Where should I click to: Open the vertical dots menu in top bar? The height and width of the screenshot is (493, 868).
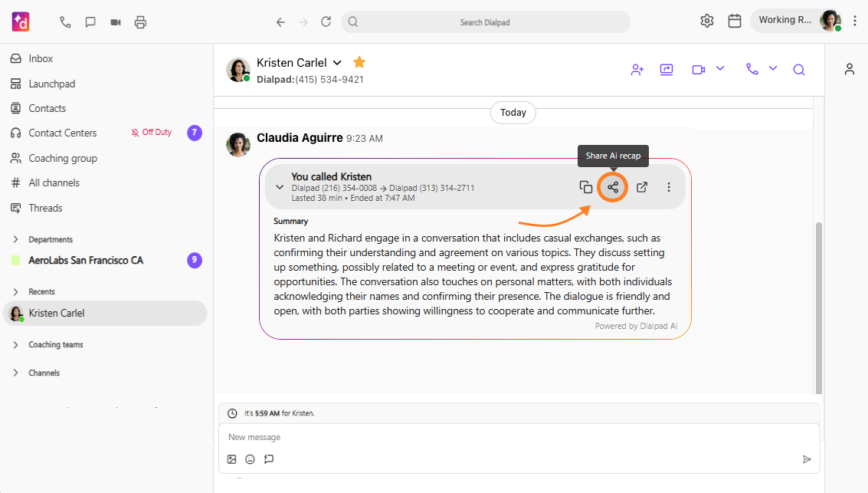855,21
